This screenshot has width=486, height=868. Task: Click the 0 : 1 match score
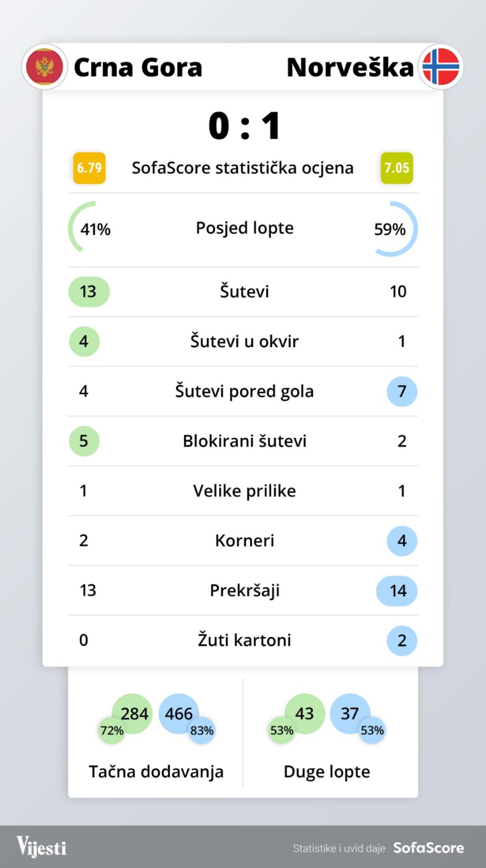point(244,126)
